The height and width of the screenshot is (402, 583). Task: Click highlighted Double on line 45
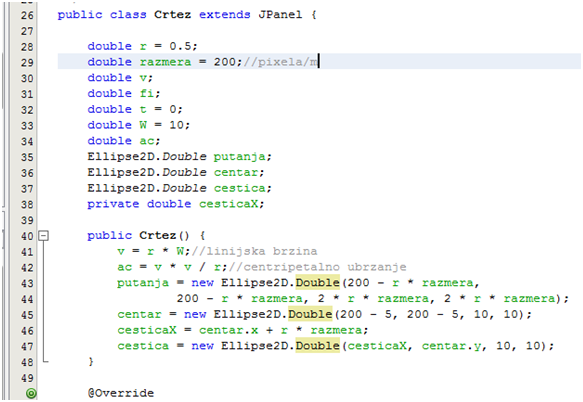tap(310, 314)
